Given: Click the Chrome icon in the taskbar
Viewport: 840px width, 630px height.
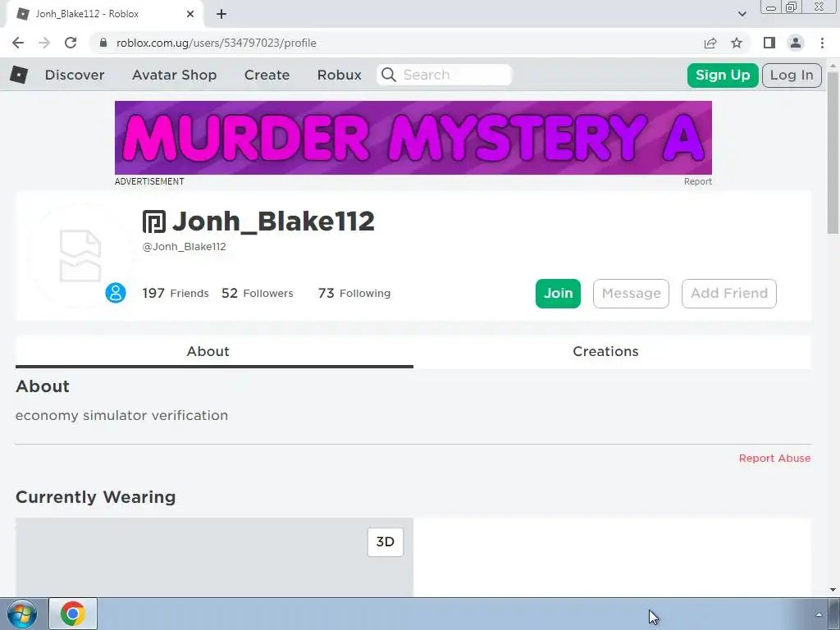Looking at the screenshot, I should click(x=73, y=614).
